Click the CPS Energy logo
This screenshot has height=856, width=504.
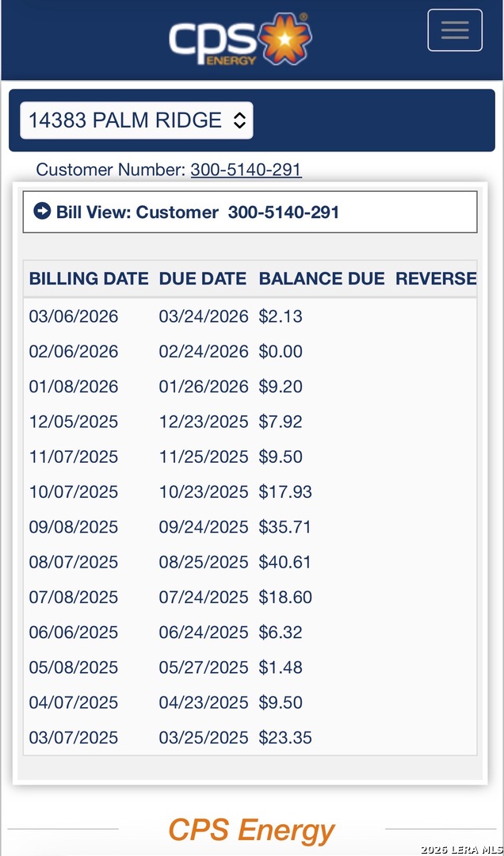tap(240, 39)
